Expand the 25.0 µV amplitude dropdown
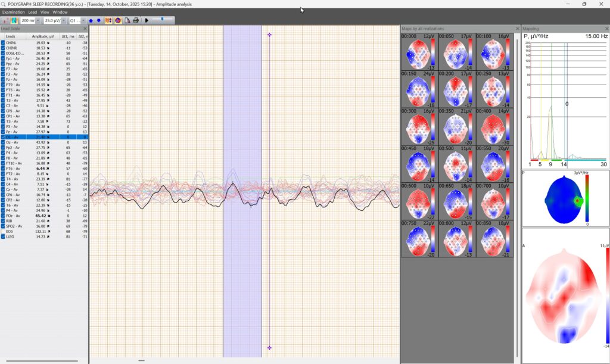Screen dimensions: 610x364 click(64, 20)
